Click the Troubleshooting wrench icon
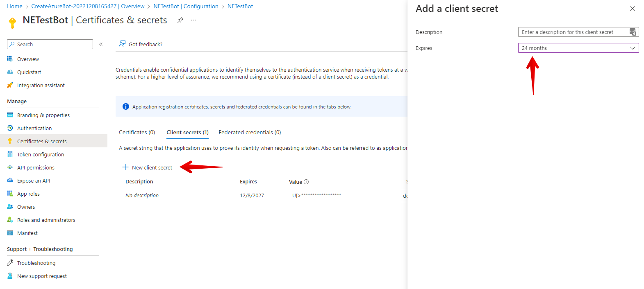Image resolution: width=644 pixels, height=289 pixels. 10,263
